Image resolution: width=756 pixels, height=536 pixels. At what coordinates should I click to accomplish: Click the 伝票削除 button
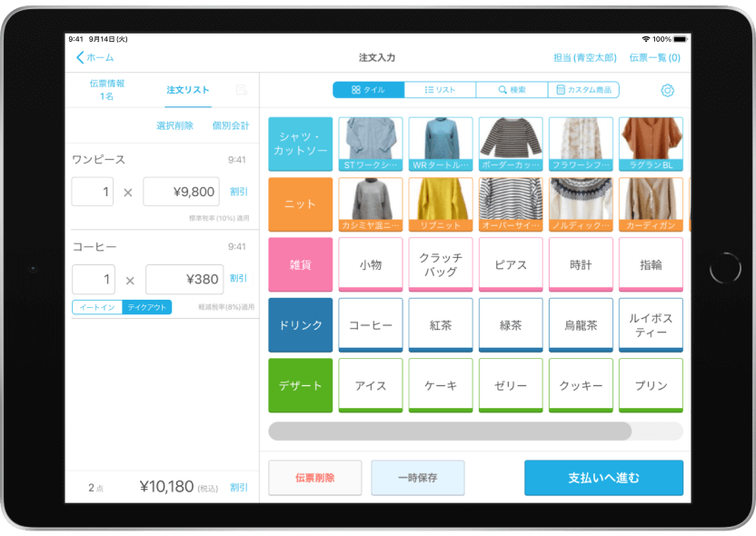click(x=315, y=478)
